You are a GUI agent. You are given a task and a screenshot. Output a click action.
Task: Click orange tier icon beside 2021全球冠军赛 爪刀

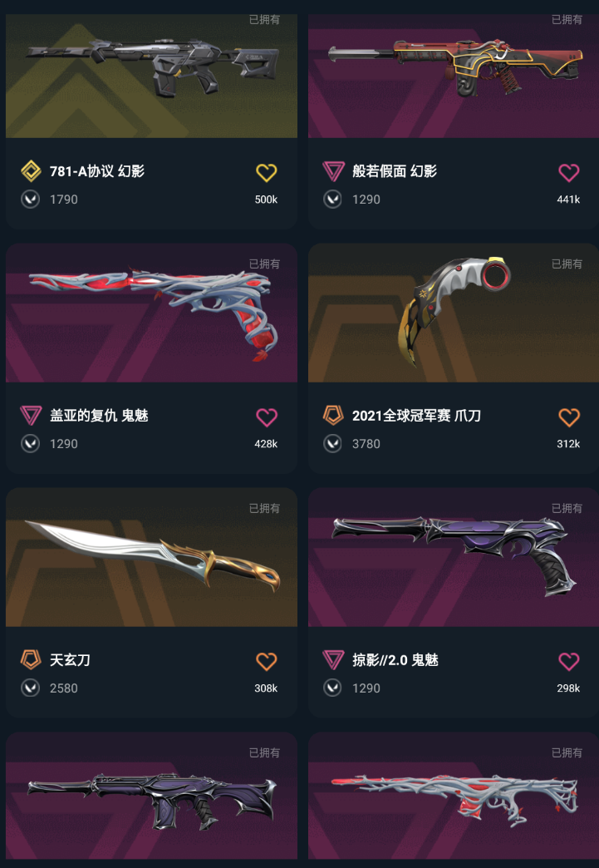pyautogui.click(x=333, y=415)
